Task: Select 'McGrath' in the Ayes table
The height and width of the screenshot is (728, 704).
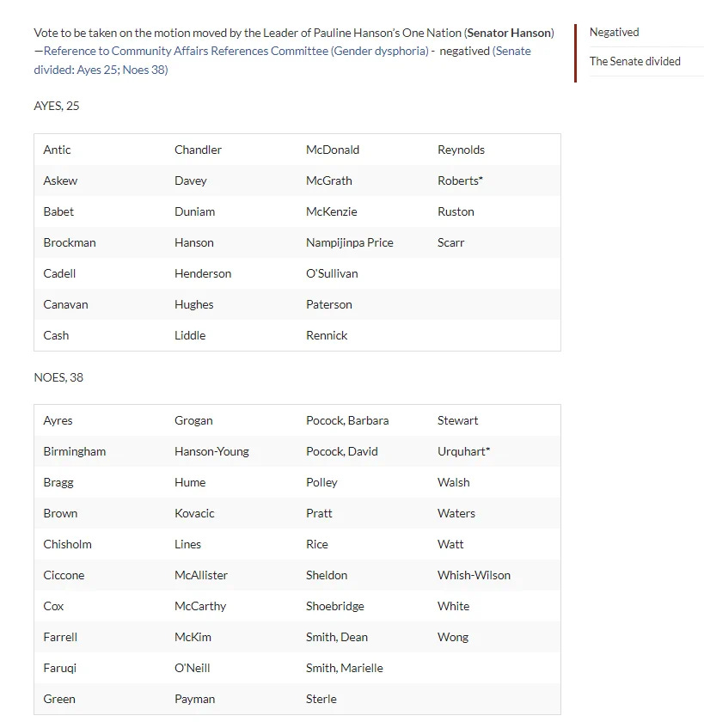Action: coord(329,180)
